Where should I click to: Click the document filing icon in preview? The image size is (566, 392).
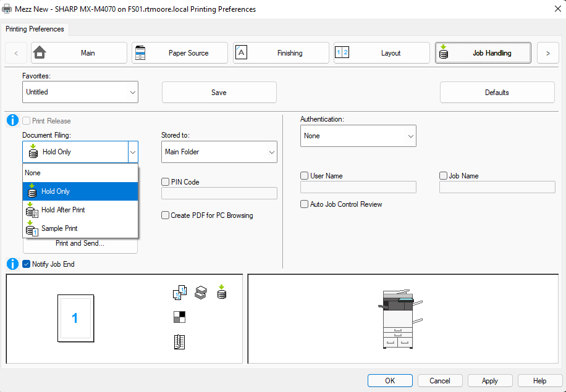click(222, 292)
